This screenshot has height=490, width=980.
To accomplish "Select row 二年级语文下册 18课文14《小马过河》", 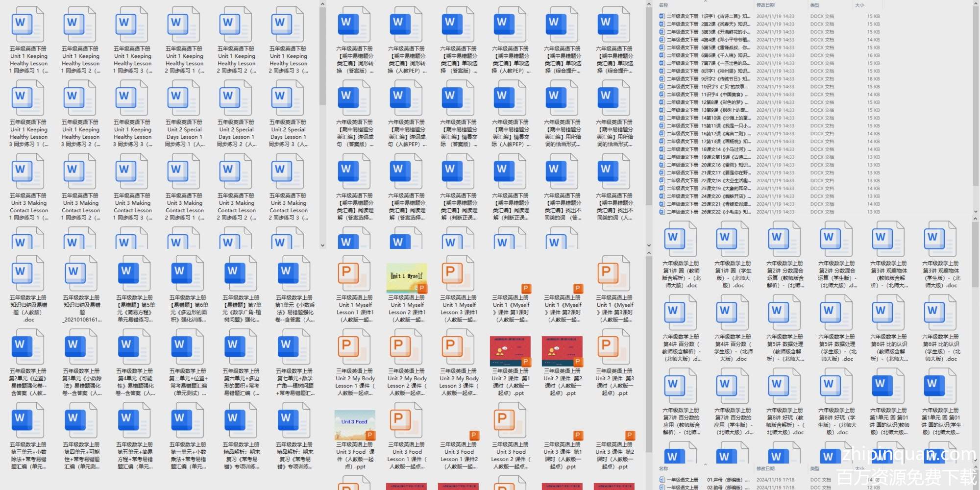I will [x=770, y=149].
